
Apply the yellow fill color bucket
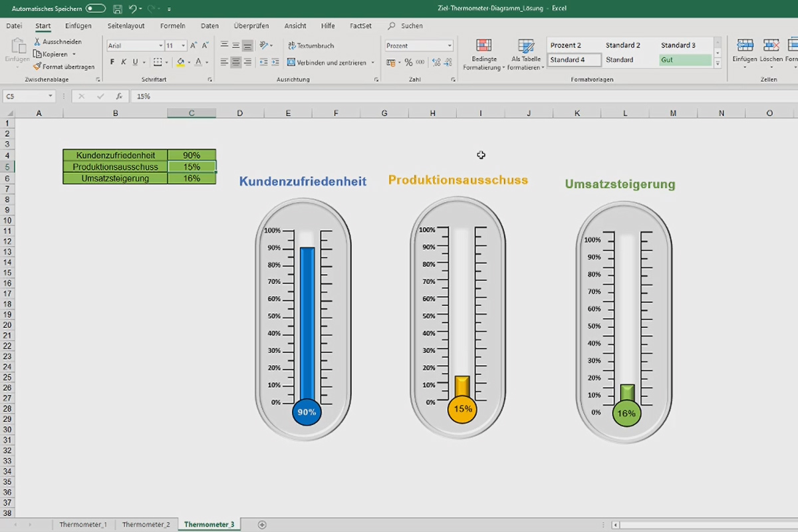180,62
